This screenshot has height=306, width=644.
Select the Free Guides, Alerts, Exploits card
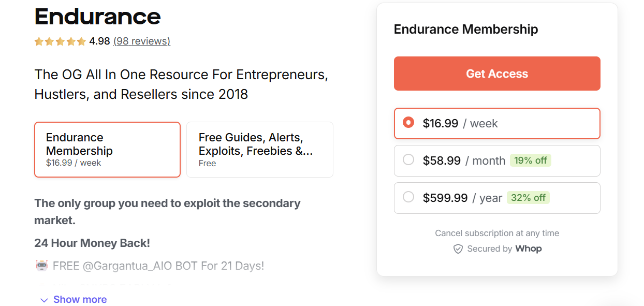[259, 149]
